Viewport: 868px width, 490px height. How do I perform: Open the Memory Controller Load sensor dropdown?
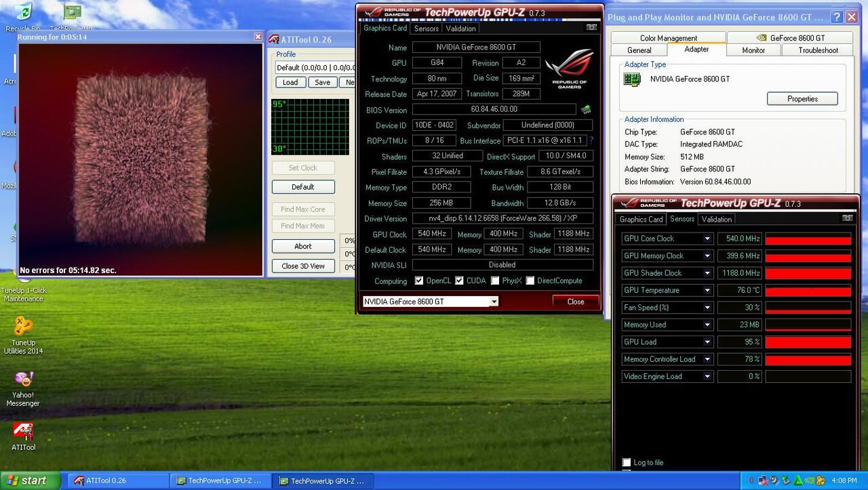coord(707,359)
